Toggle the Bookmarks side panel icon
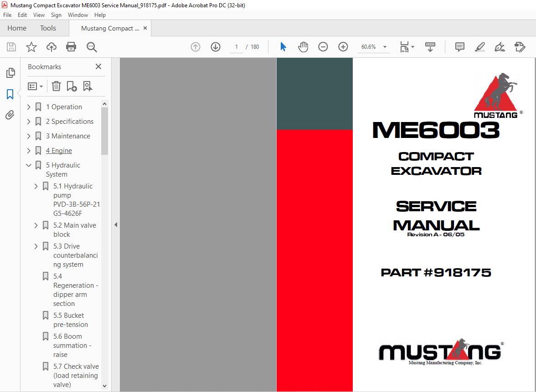The height and width of the screenshot is (392, 536). 10,94
